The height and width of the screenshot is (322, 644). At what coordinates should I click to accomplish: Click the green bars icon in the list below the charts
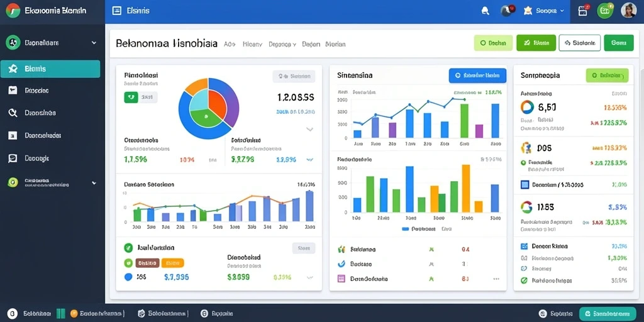pyautogui.click(x=340, y=249)
